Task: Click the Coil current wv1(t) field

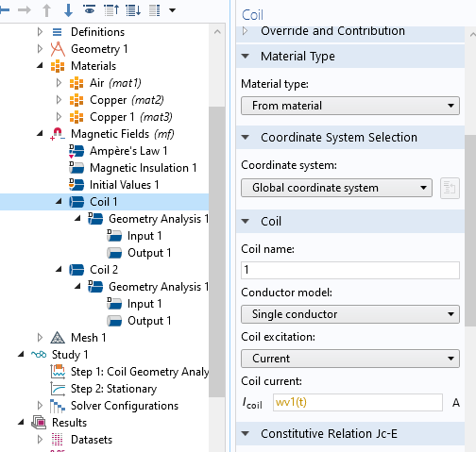Action: (x=358, y=402)
